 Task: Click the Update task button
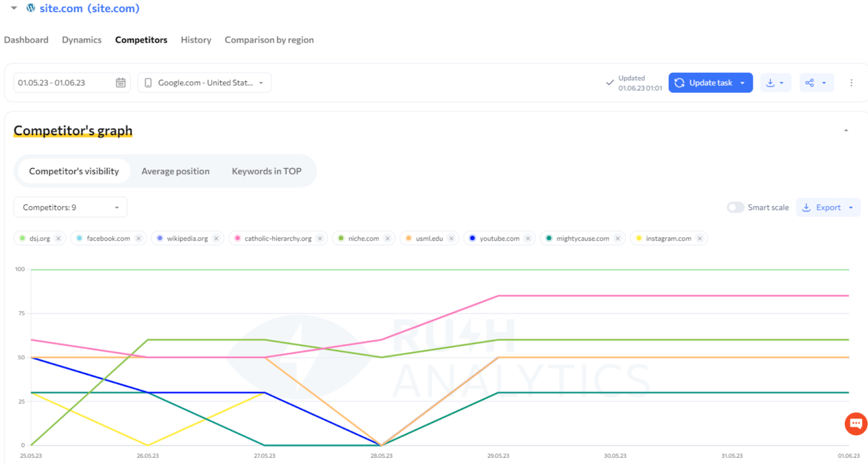711,82
